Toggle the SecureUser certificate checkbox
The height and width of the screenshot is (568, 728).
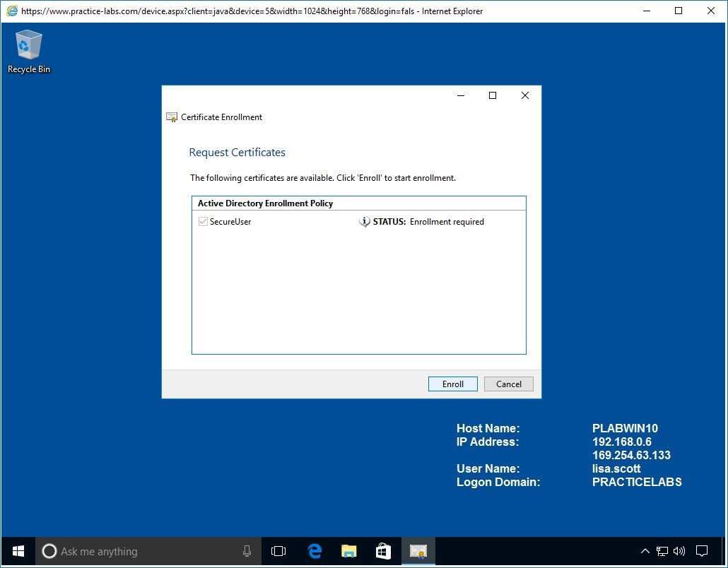point(203,222)
